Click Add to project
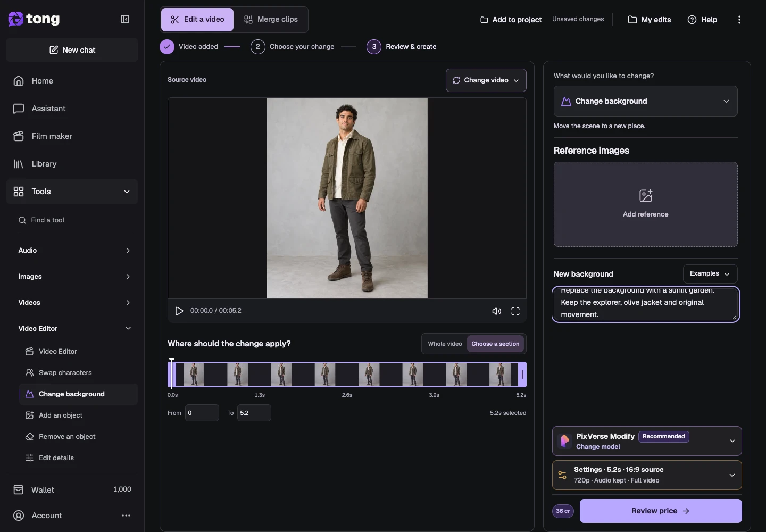The width and height of the screenshot is (766, 532). [x=511, y=20]
